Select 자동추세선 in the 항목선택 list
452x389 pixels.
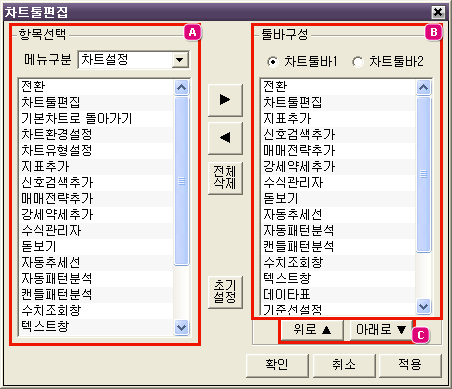coord(97,262)
